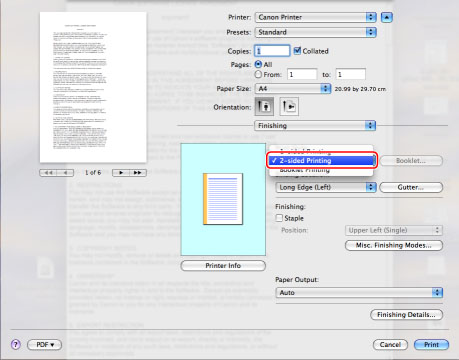
Task: Open the Finishing panel selector
Action: (315, 126)
